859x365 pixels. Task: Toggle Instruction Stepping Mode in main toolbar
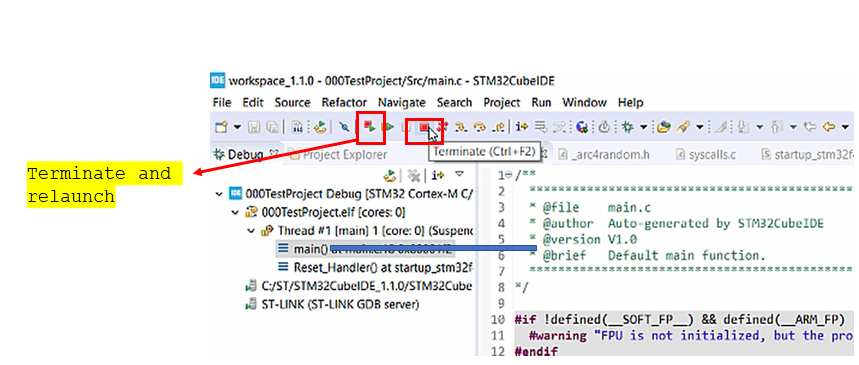coord(522,127)
